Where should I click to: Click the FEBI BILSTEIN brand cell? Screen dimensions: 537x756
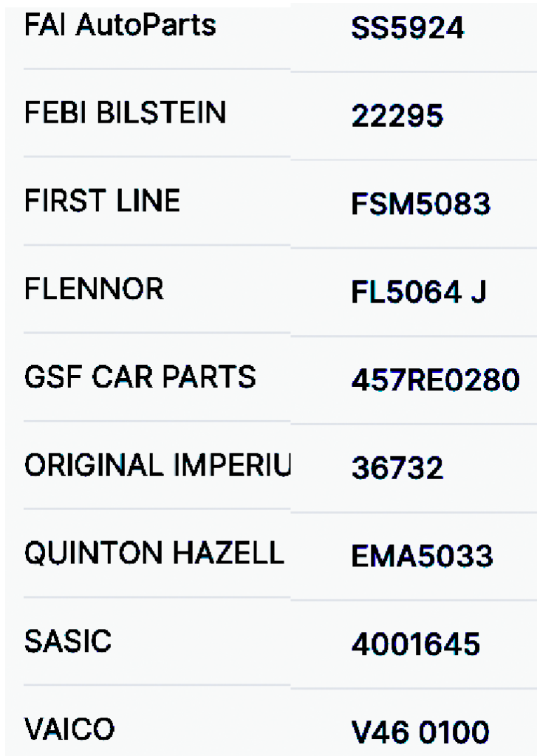tap(125, 113)
